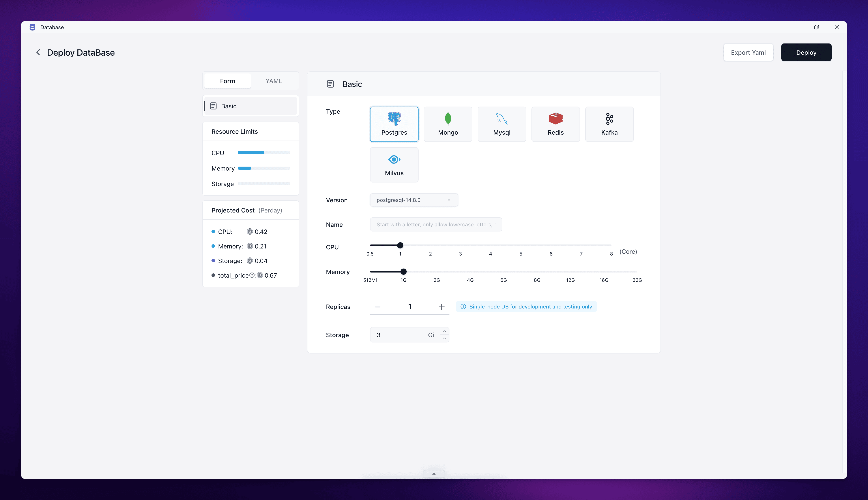Click the Database app icon in title bar
This screenshot has width=868, height=500.
coord(32,27)
